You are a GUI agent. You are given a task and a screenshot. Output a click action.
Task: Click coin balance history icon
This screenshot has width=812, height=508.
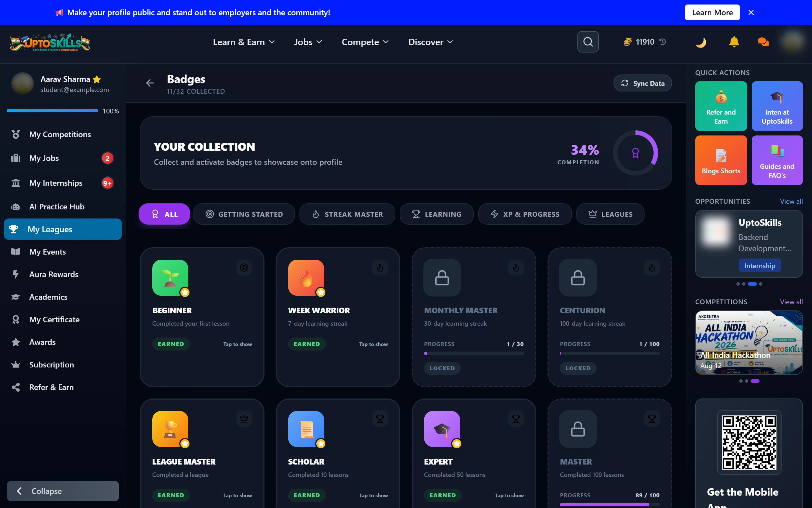click(x=663, y=42)
